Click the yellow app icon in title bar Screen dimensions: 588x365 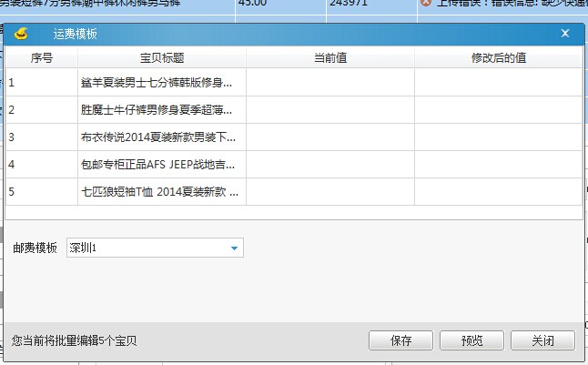[26, 34]
